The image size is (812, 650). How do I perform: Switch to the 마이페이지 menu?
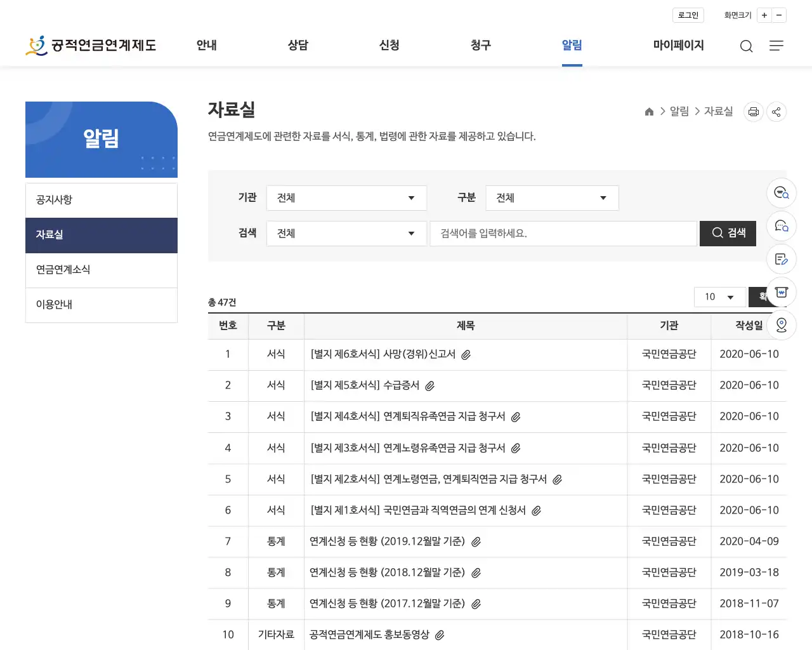678,45
